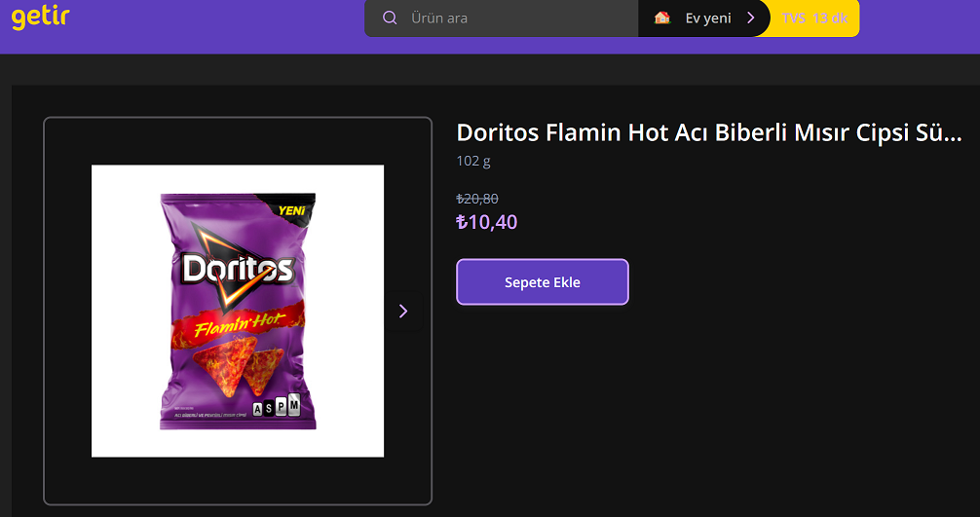Open the Ev yeni address selector
This screenshot has width=980, height=517.
coord(703,18)
